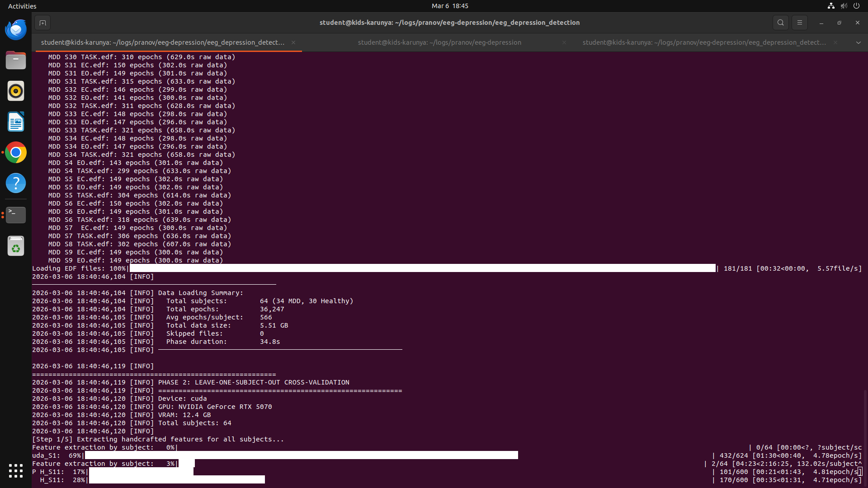868x488 pixels.
Task: Launch Thunderbird mail from dock
Action: pos(16,30)
